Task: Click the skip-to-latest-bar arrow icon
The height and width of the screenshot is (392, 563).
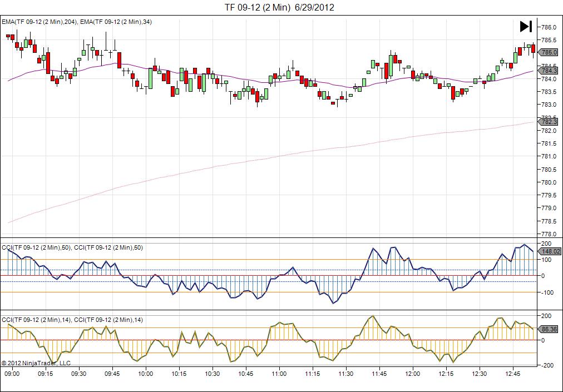Action: tap(526, 26)
